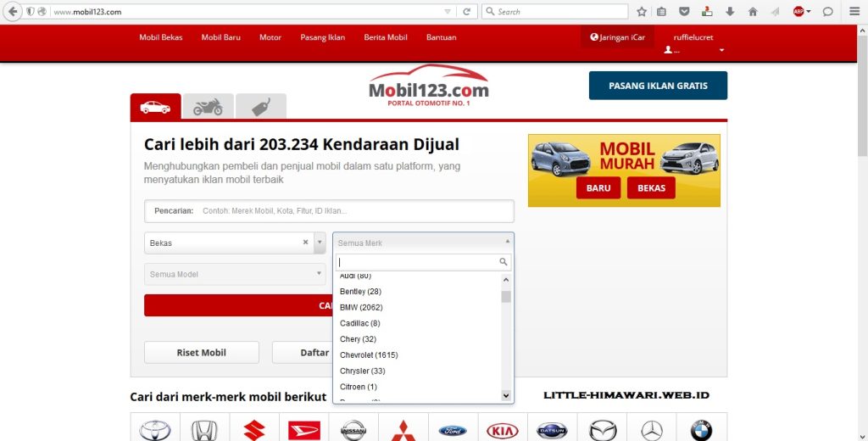Select the motorcycle search tab icon
The width and height of the screenshot is (868, 441).
(x=209, y=106)
